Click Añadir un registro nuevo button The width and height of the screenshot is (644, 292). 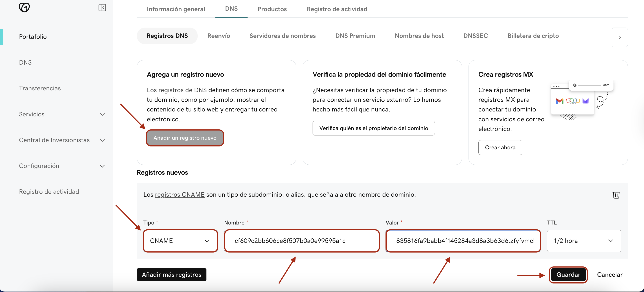(185, 138)
